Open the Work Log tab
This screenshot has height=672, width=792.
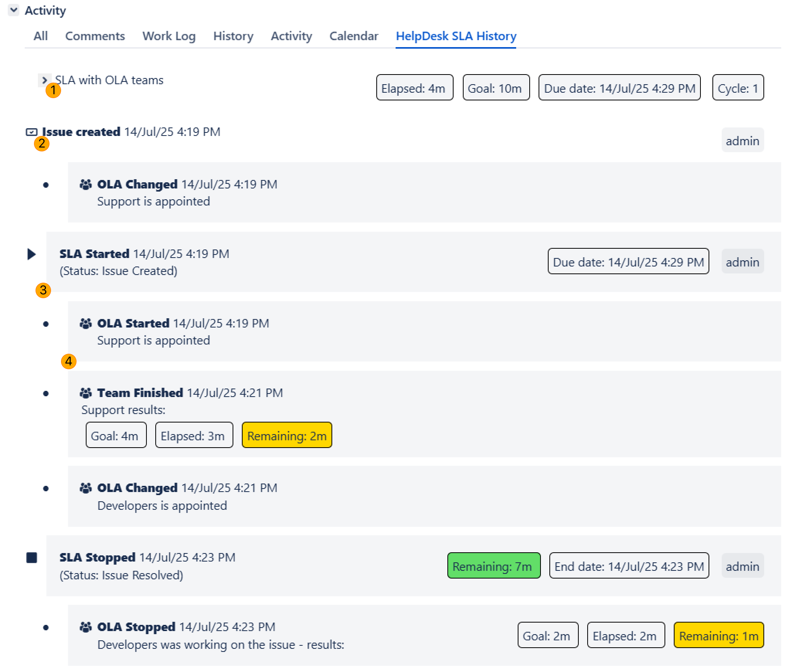point(169,36)
